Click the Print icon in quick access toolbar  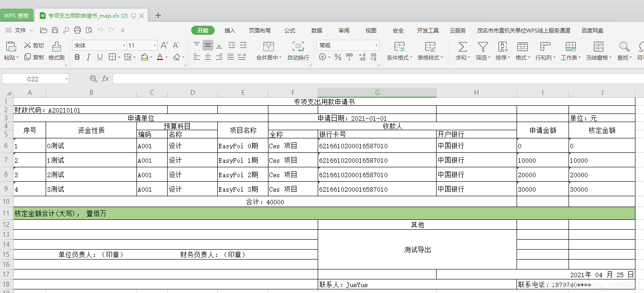coord(77,30)
